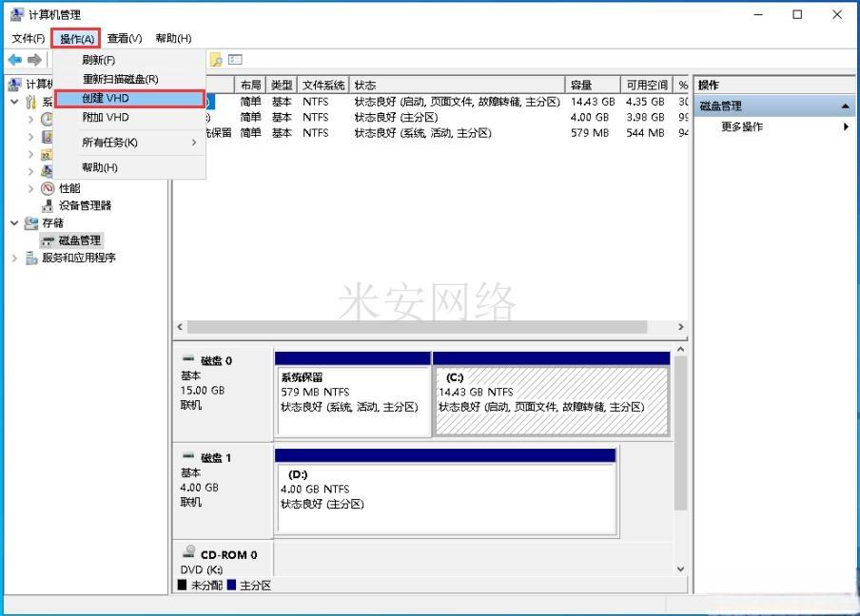Open the 查看(V) menu
860x616 pixels.
tap(125, 38)
